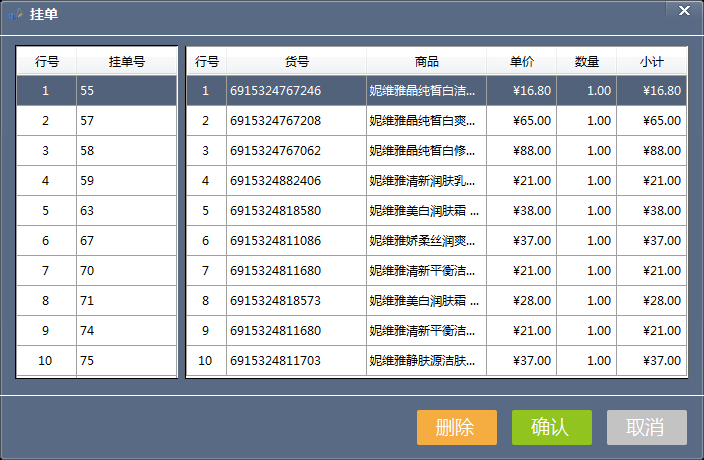Select product row with barcode 6915324767208
The image size is (704, 460).
click(296, 121)
